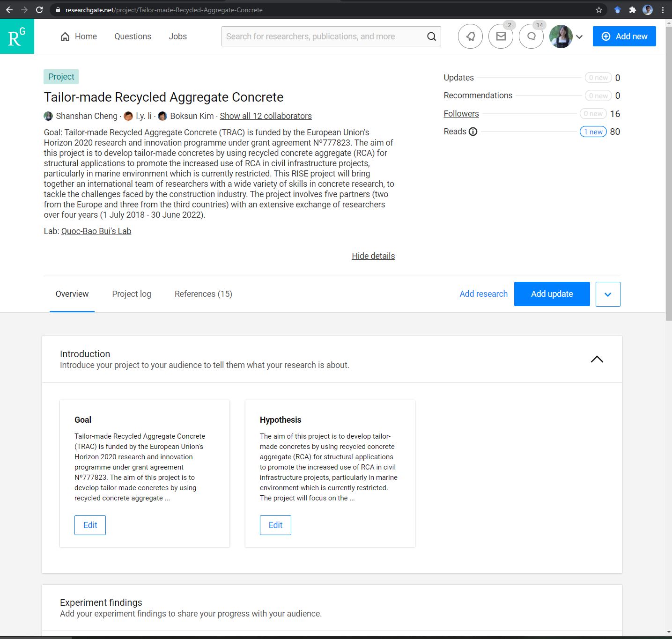Switch to the Project log tab
Viewport: 672px width, 639px height.
pyautogui.click(x=132, y=294)
